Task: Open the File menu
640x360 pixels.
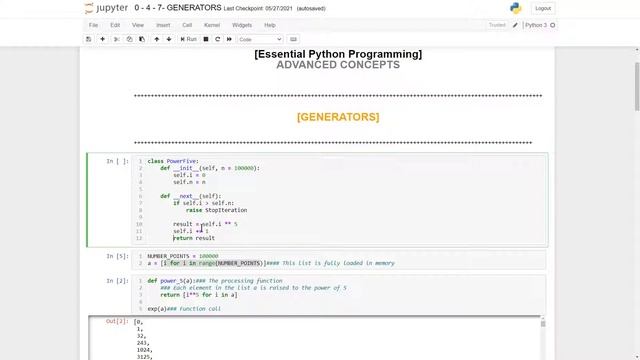Action: (x=93, y=25)
